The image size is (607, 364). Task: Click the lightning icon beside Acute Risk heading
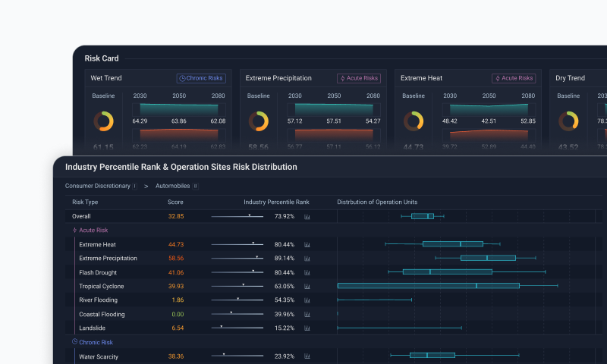pyautogui.click(x=74, y=231)
